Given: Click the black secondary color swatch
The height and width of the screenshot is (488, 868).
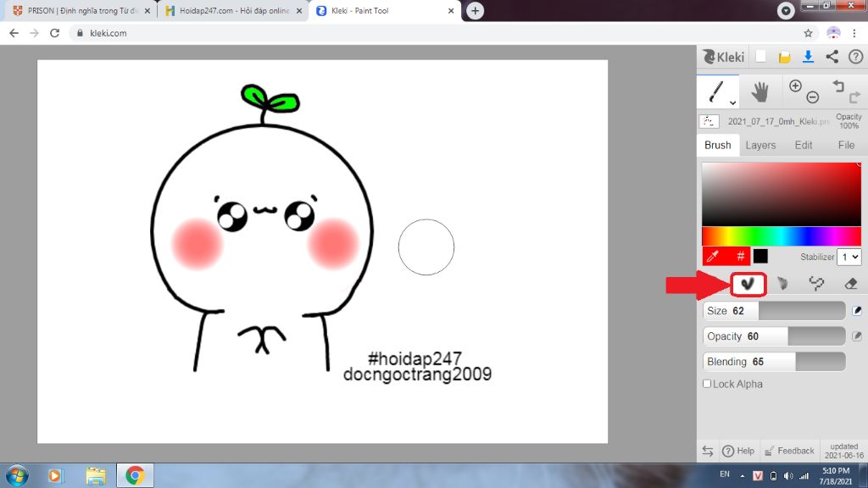Looking at the screenshot, I should [760, 256].
